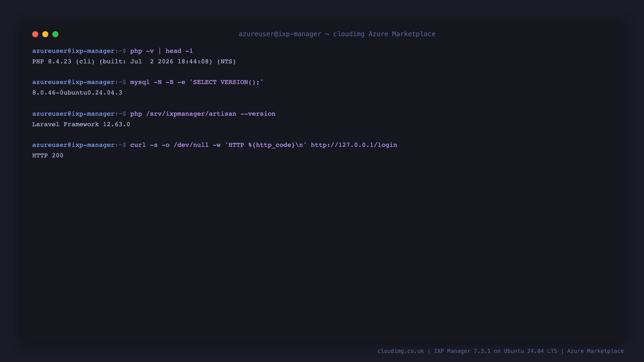The image size is (644, 362).
Task: Click the red close window dot
Action: pos(35,34)
